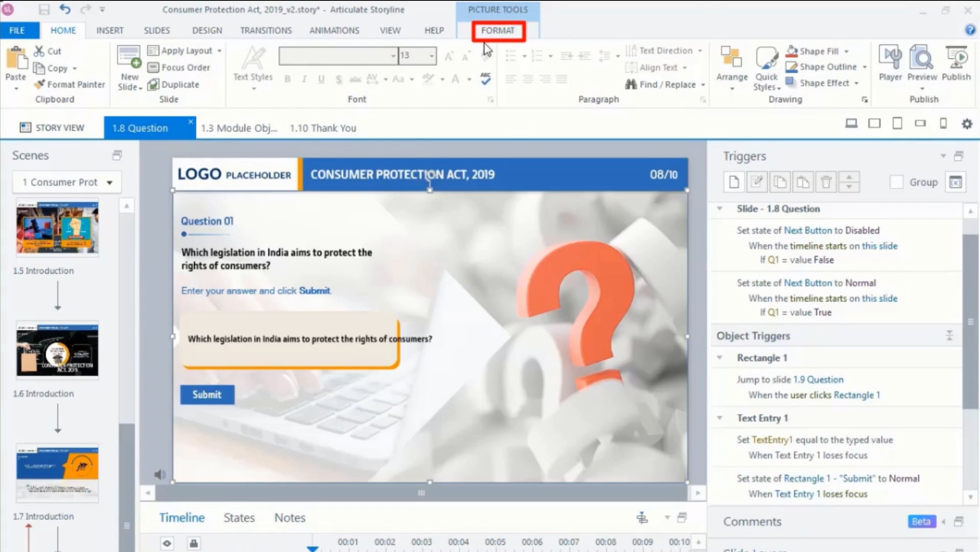Click the Edit trigger pencil icon
Viewport: 980px width, 552px height.
756,182
